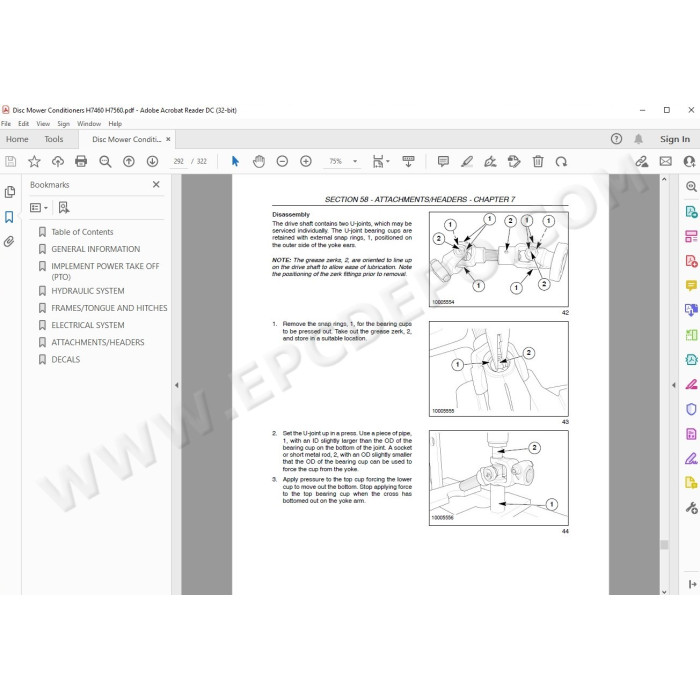The height and width of the screenshot is (700, 700).
Task: Close the Bookmarks panel
Action: pyautogui.click(x=156, y=184)
